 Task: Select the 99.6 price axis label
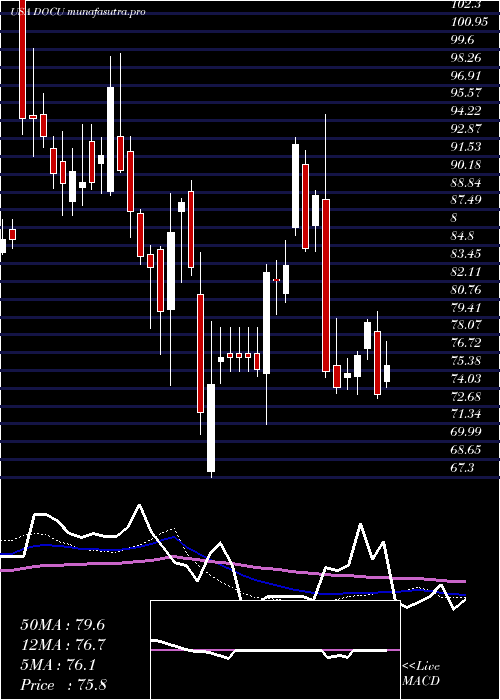463,40
